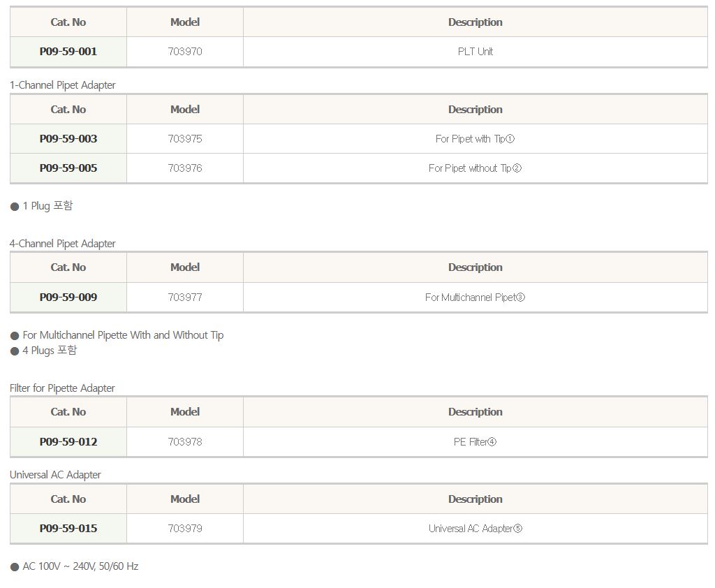Click model number 703970

[x=185, y=52]
